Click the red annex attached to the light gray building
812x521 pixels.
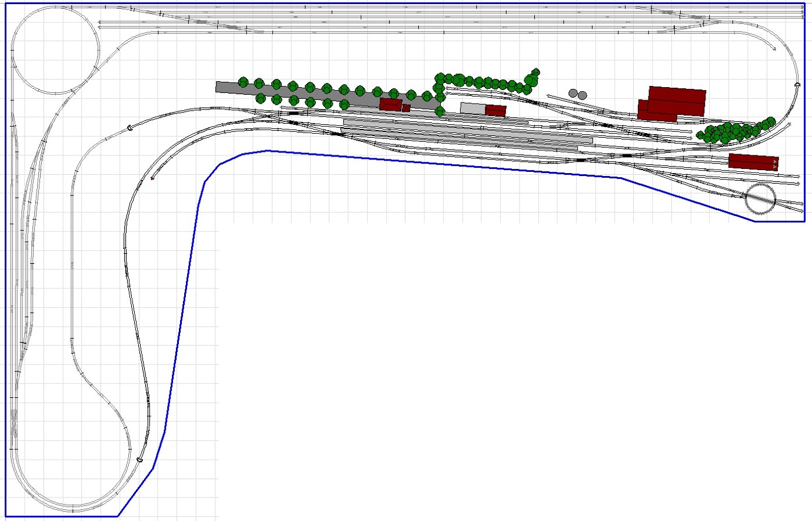495,111
